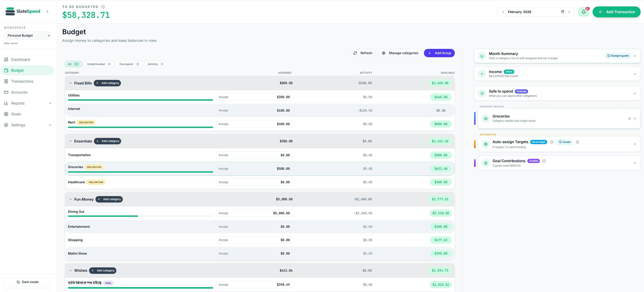The image size is (644, 292).
Task: Expand the Income summary panel
Action: [635, 74]
